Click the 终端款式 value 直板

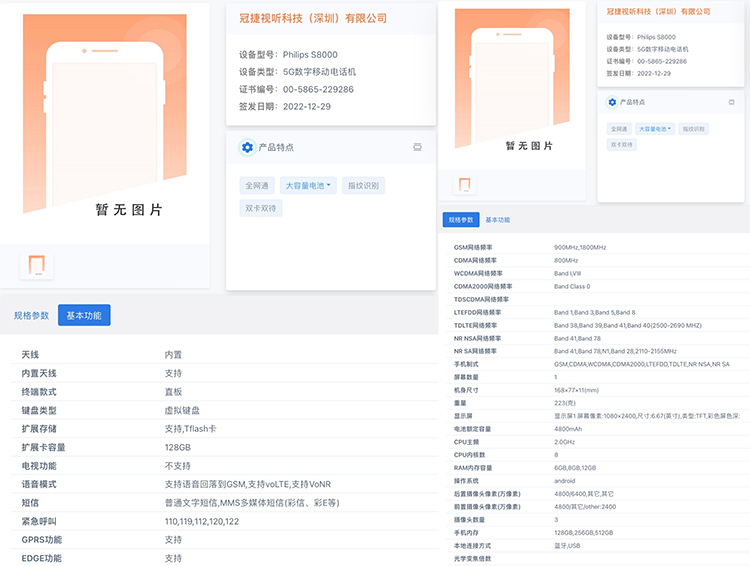point(173,392)
